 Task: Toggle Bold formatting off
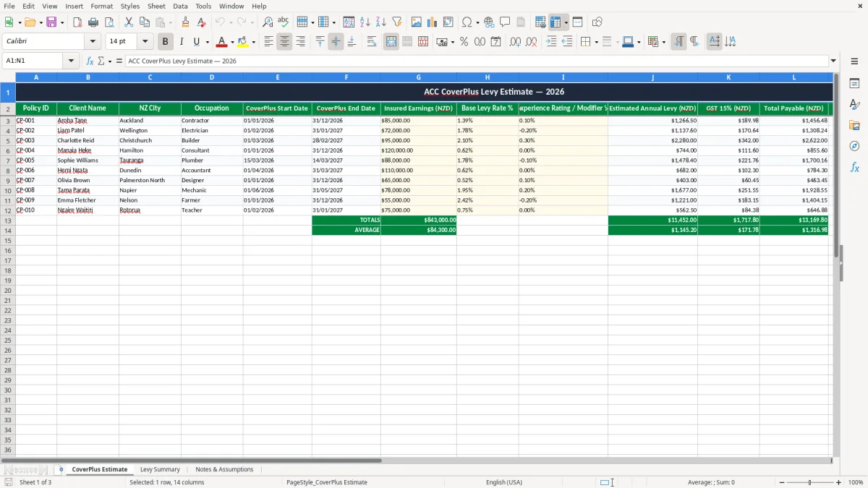pyautogui.click(x=166, y=42)
